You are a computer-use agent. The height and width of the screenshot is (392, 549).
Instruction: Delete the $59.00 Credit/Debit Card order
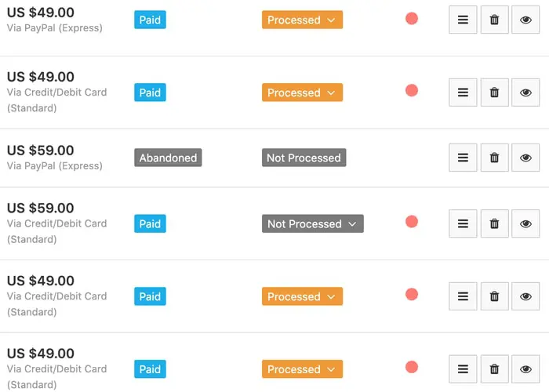point(494,223)
